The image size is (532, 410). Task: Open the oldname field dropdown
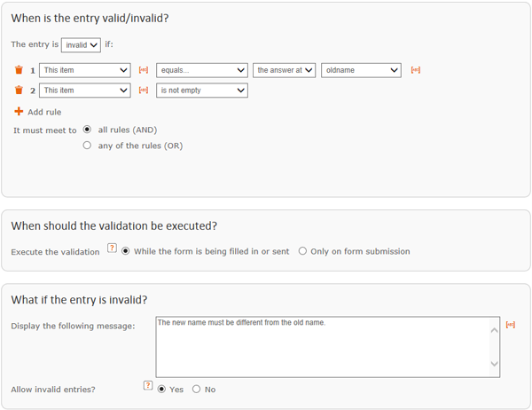coord(362,70)
